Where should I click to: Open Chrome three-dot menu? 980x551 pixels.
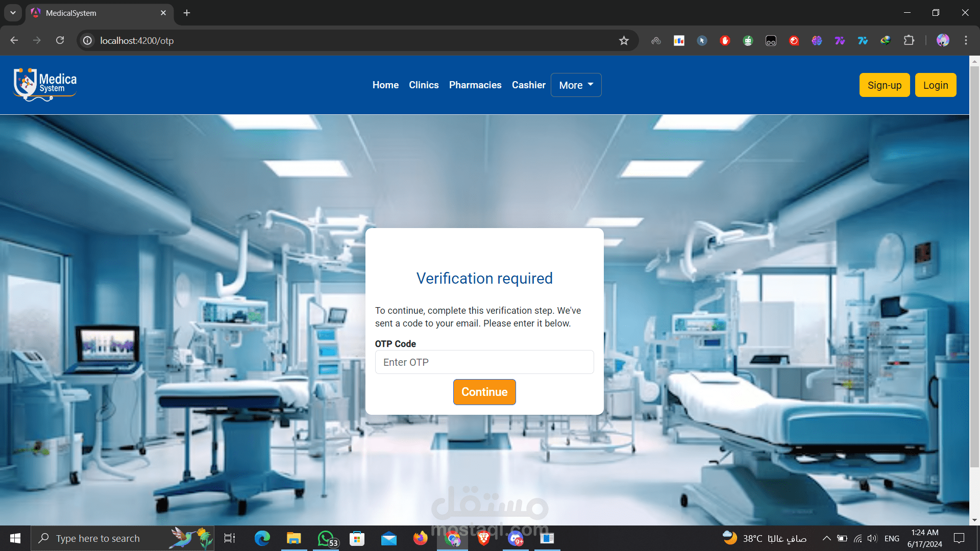966,40
